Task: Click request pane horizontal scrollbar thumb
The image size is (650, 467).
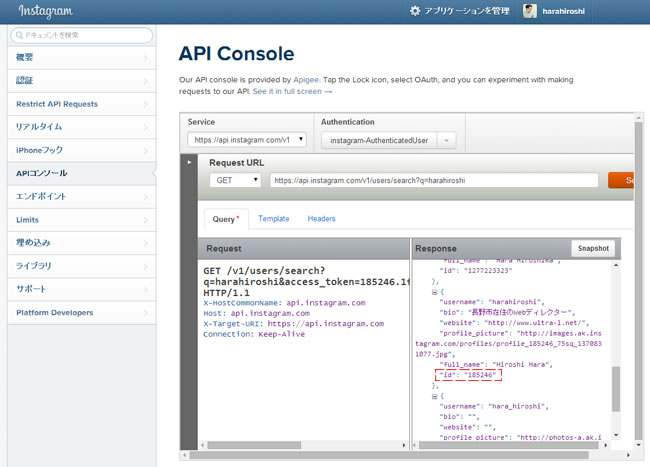Action: 254,445
